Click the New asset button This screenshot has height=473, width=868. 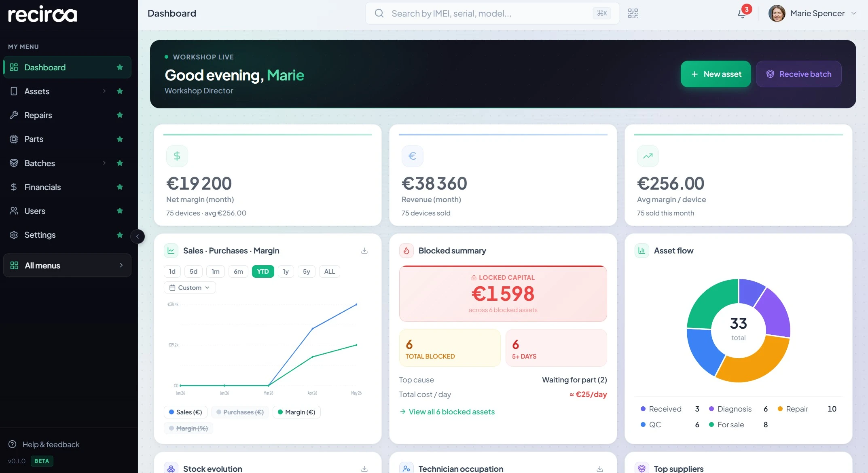pos(716,74)
